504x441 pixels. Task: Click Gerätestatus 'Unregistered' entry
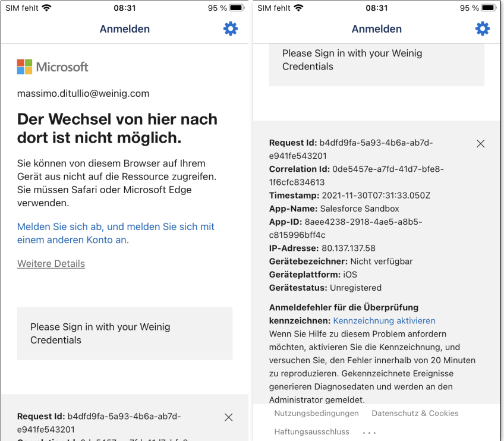tap(325, 288)
